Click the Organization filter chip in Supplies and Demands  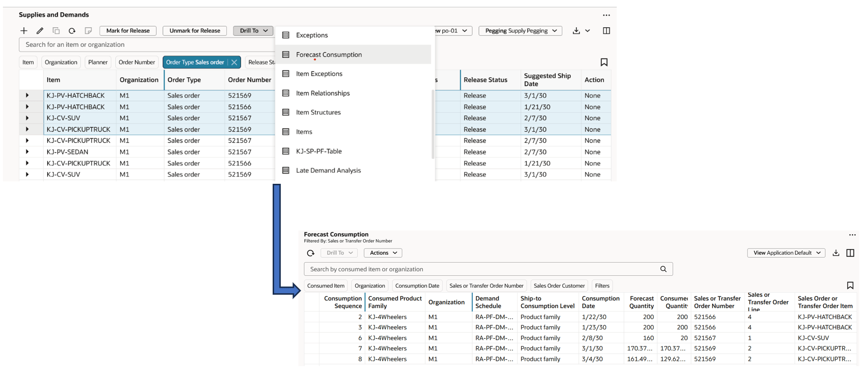coord(61,62)
